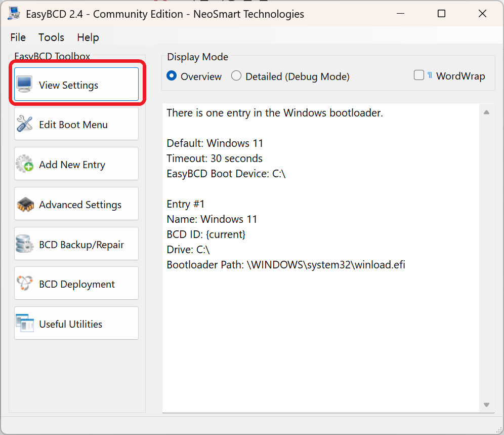Click the Edit Boot Menu tools icon

click(25, 124)
